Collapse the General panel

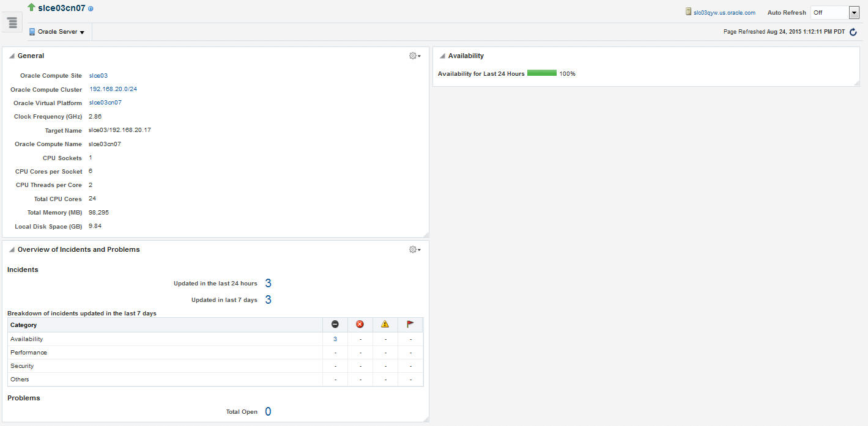point(12,56)
